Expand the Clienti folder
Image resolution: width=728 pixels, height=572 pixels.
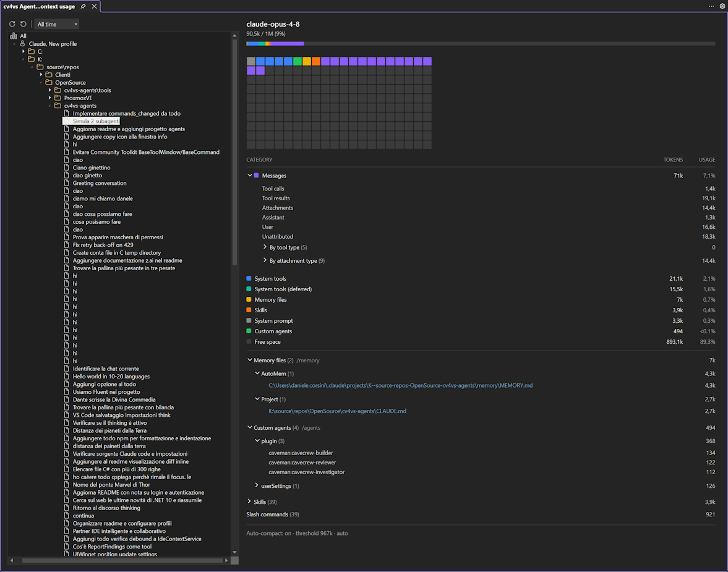point(41,75)
